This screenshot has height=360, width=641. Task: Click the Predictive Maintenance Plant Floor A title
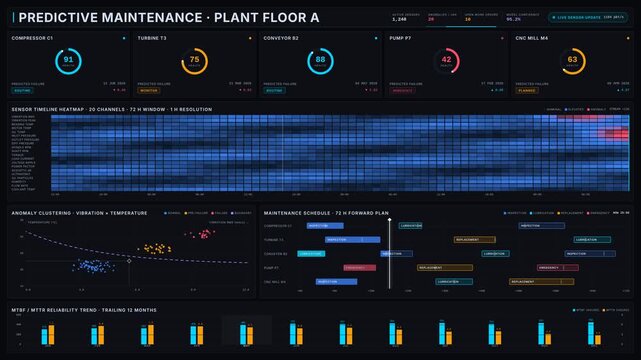click(x=169, y=18)
